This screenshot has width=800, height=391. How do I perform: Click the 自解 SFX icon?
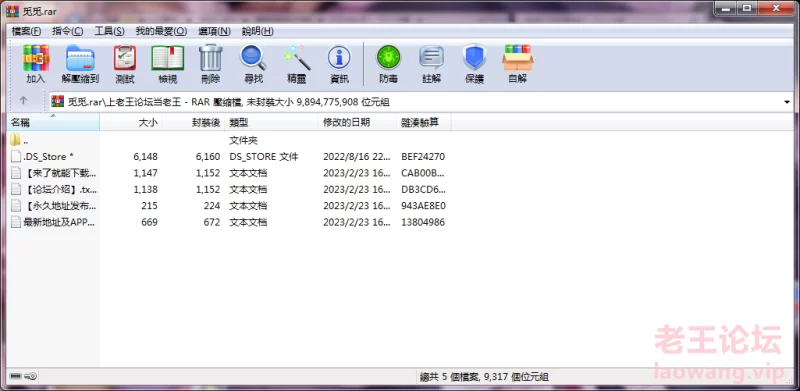(x=518, y=58)
